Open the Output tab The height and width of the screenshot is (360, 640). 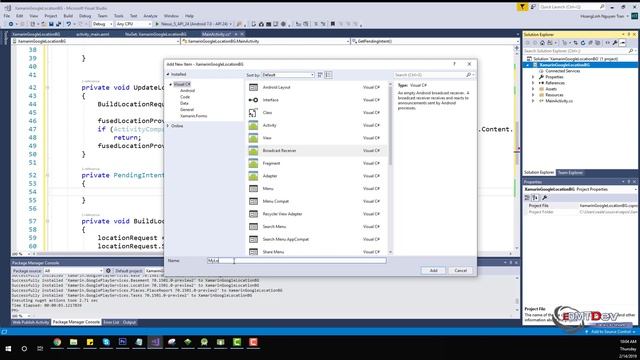pos(129,322)
